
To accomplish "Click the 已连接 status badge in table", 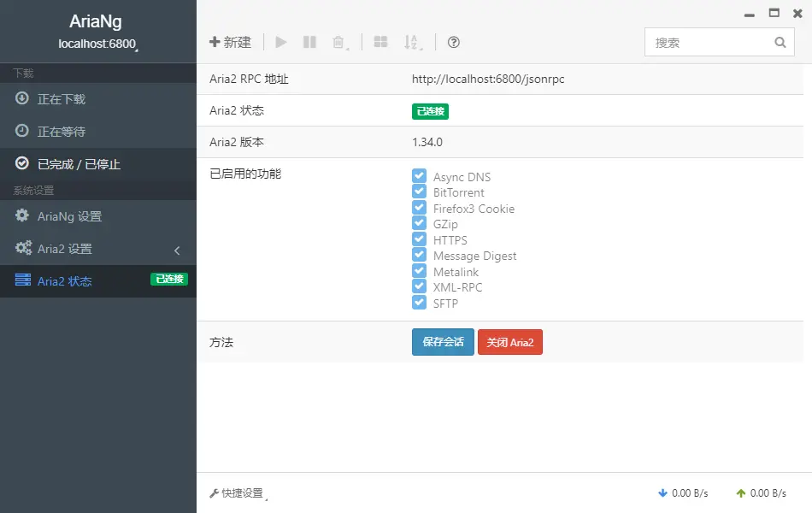I will point(430,111).
